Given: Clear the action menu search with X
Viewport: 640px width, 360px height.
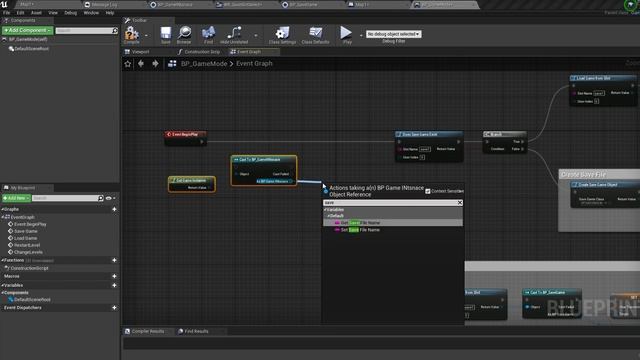Looking at the screenshot, I should [x=460, y=203].
